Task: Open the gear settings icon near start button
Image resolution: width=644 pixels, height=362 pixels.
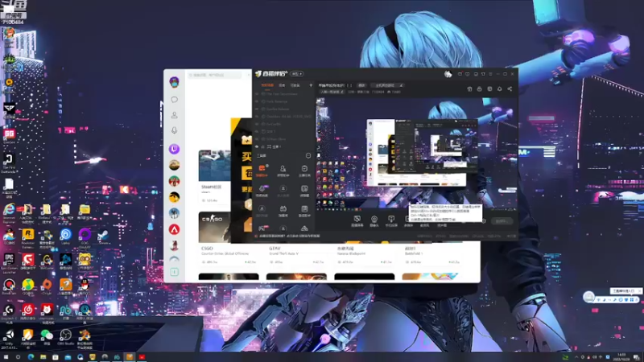Action: click(x=484, y=220)
